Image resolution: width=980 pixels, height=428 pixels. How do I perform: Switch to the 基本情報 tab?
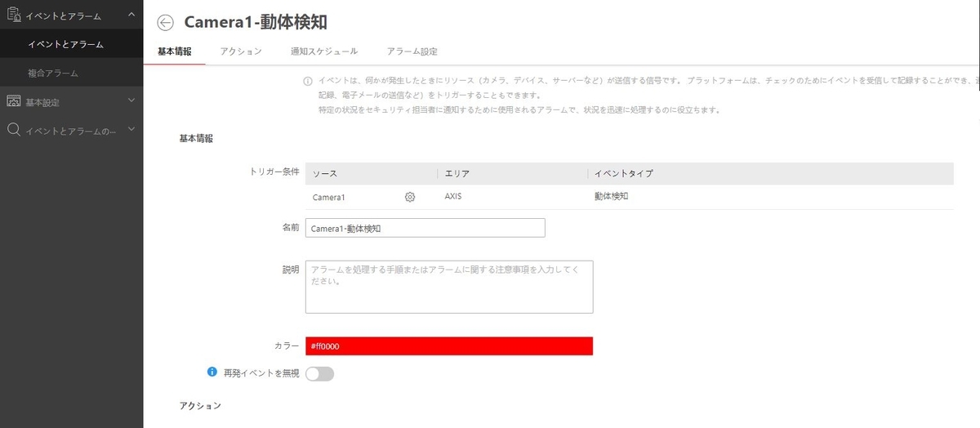[175, 51]
